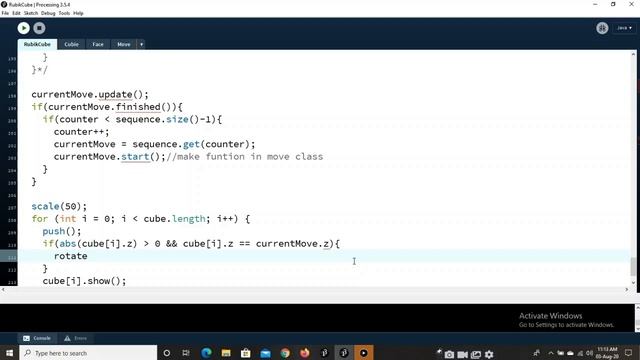Open the File menu

5,13
